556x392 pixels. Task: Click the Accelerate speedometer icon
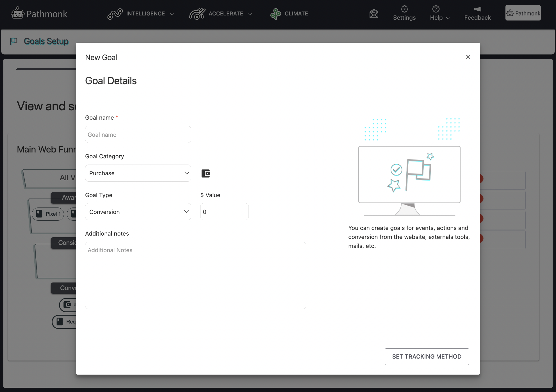click(197, 14)
